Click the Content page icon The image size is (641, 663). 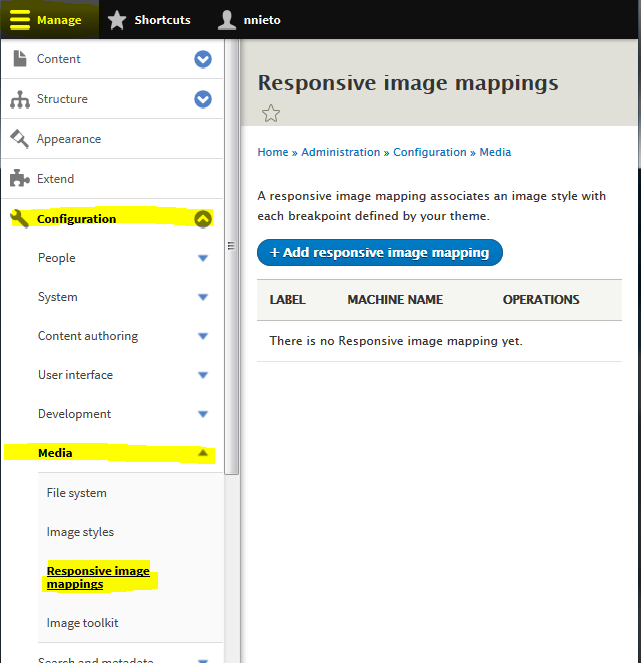click(19, 59)
